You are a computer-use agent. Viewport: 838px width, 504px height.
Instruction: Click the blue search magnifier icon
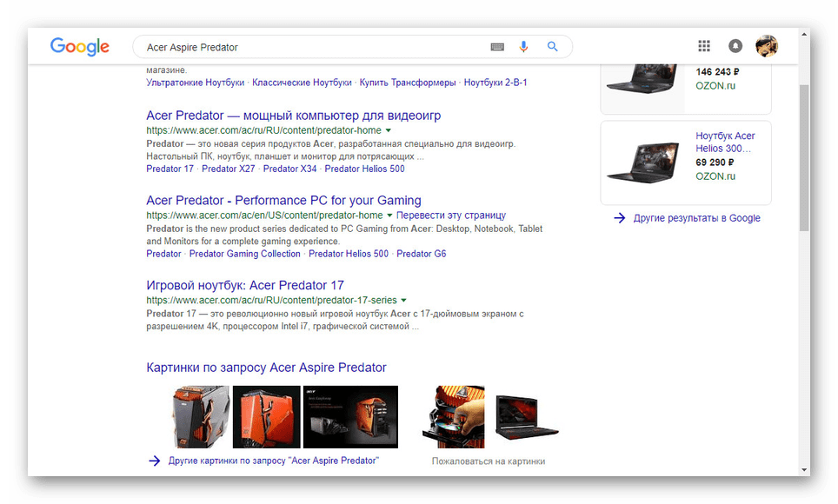(552, 47)
